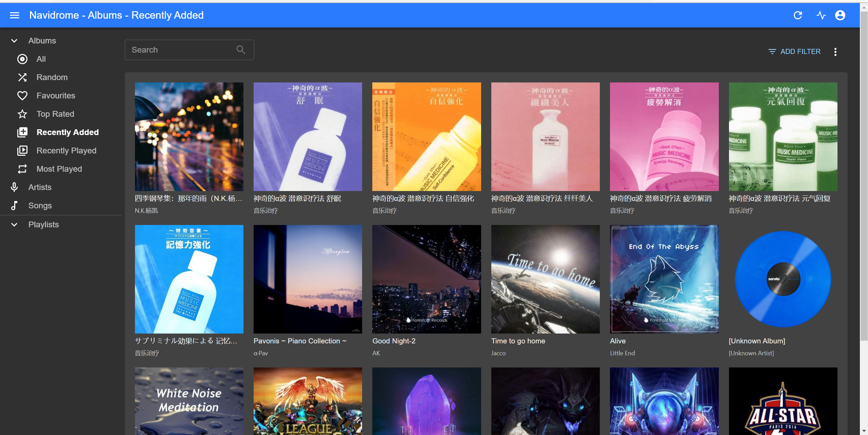
Task: Click the Alive album title
Action: 618,341
